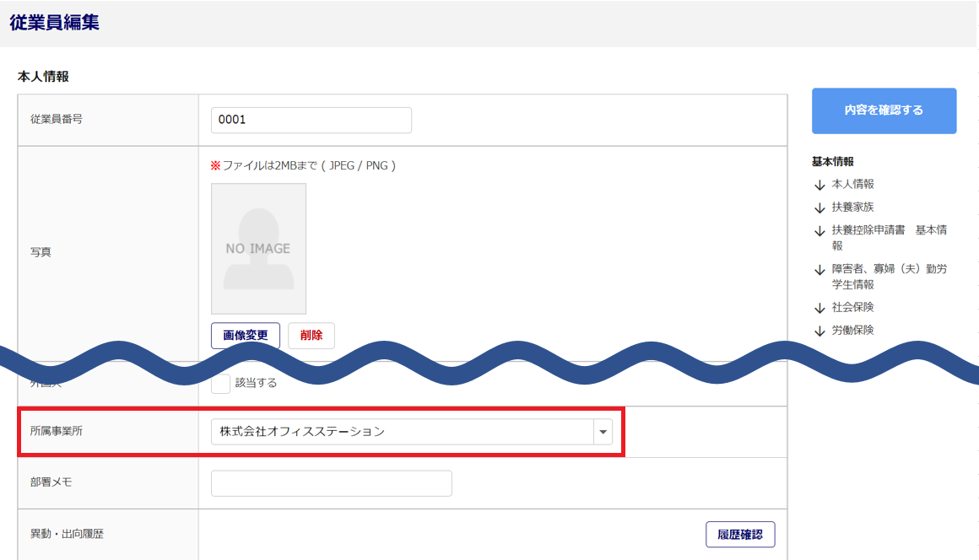The width and height of the screenshot is (979, 560).
Task: Select the 株式会社オフィスステーション combo box
Action: click(x=403, y=432)
